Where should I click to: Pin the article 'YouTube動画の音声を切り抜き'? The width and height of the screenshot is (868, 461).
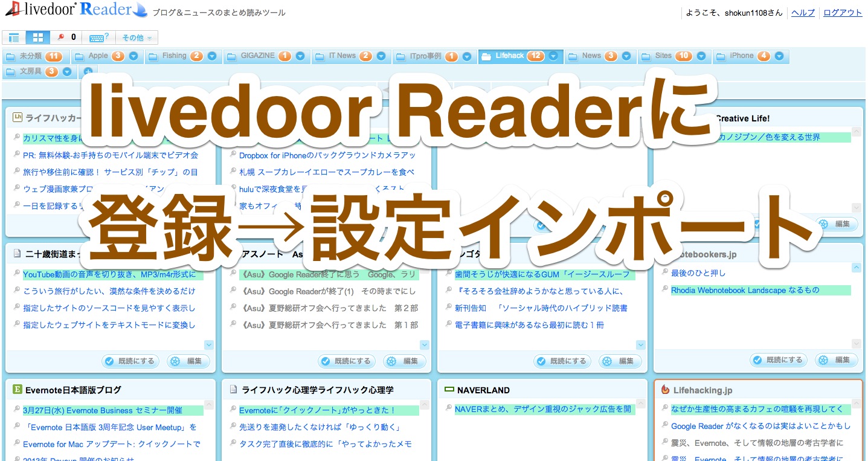(16, 275)
